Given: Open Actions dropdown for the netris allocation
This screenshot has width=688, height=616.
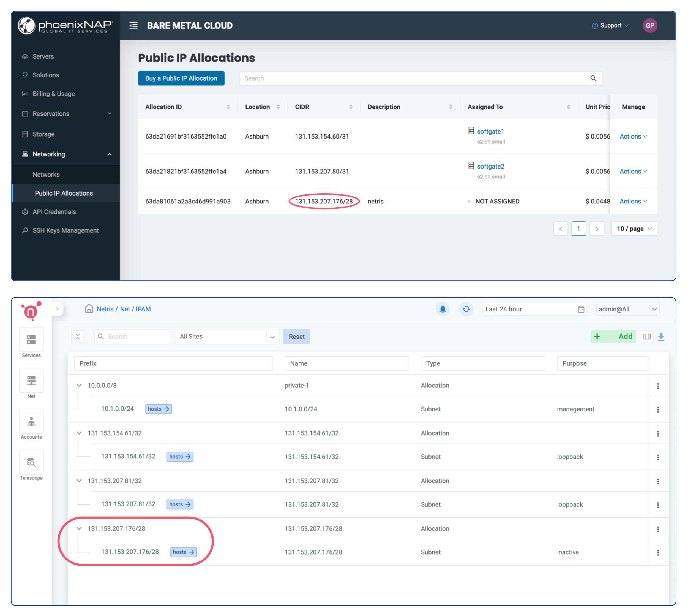Looking at the screenshot, I should tap(633, 201).
